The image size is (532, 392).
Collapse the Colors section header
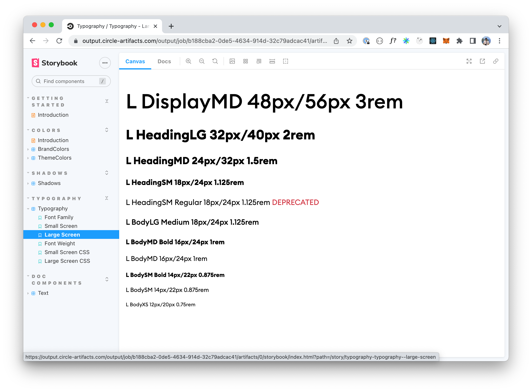(46, 130)
